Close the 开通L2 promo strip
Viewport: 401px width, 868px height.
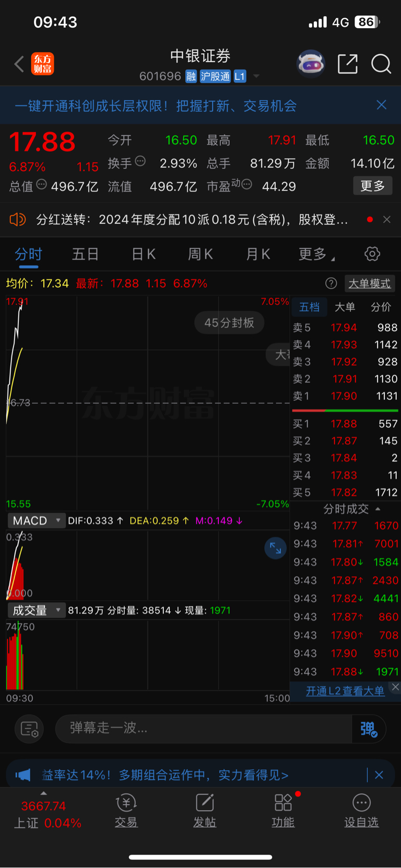coord(395,687)
